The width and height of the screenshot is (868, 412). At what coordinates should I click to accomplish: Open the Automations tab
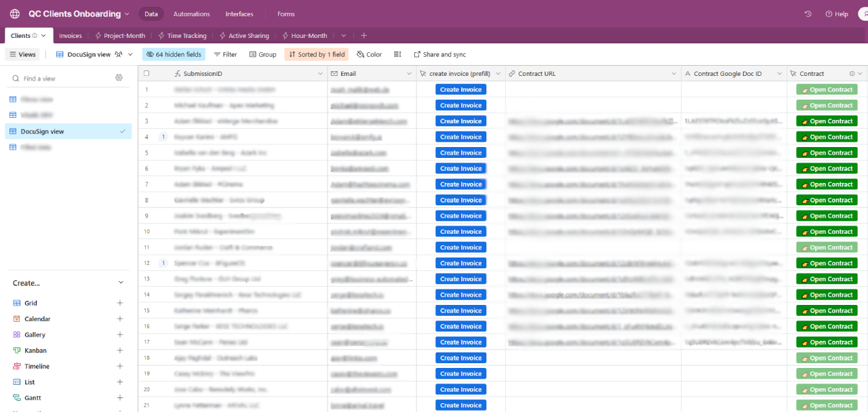point(192,14)
